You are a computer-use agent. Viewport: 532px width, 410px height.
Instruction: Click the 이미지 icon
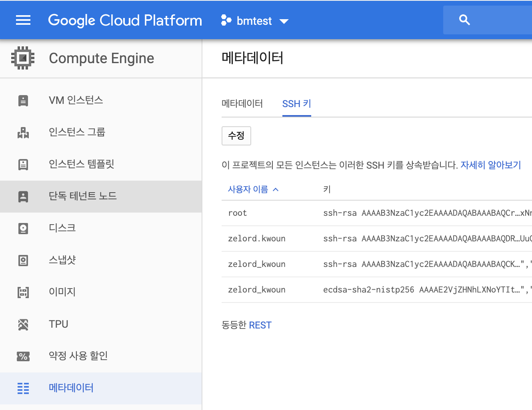point(23,292)
